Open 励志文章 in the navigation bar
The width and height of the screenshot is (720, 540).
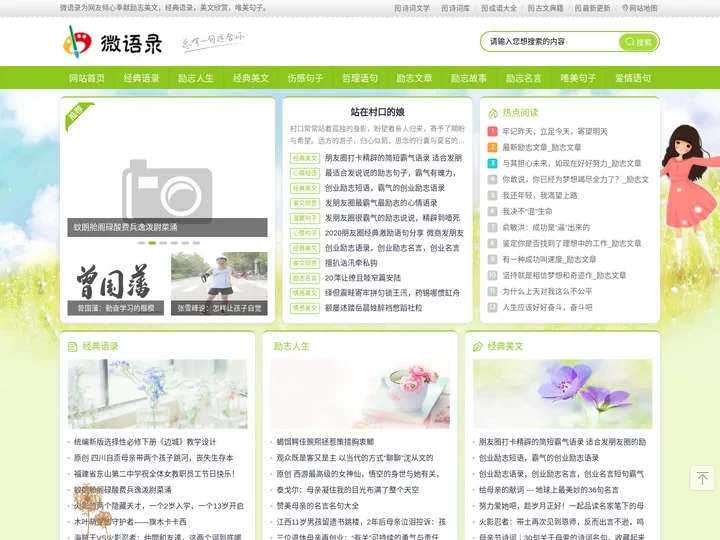click(415, 78)
